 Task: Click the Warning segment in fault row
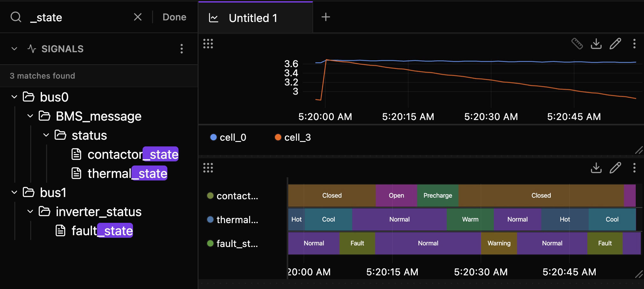(x=499, y=243)
